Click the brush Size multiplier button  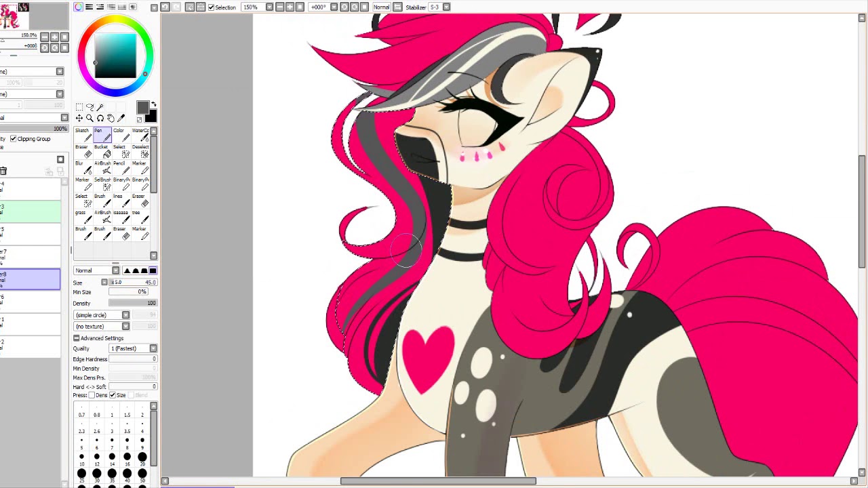[104, 282]
